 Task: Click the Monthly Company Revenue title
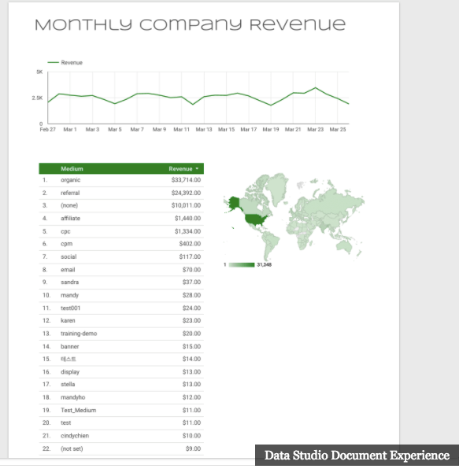(191, 25)
